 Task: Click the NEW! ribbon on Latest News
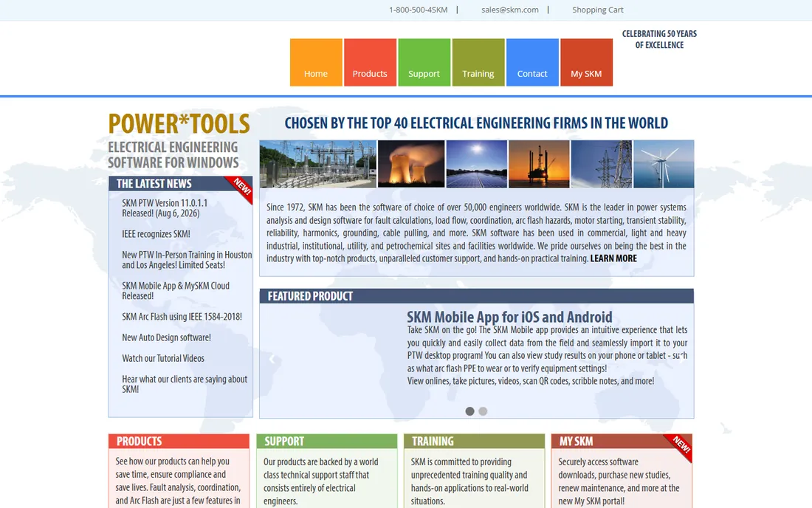pyautogui.click(x=242, y=187)
